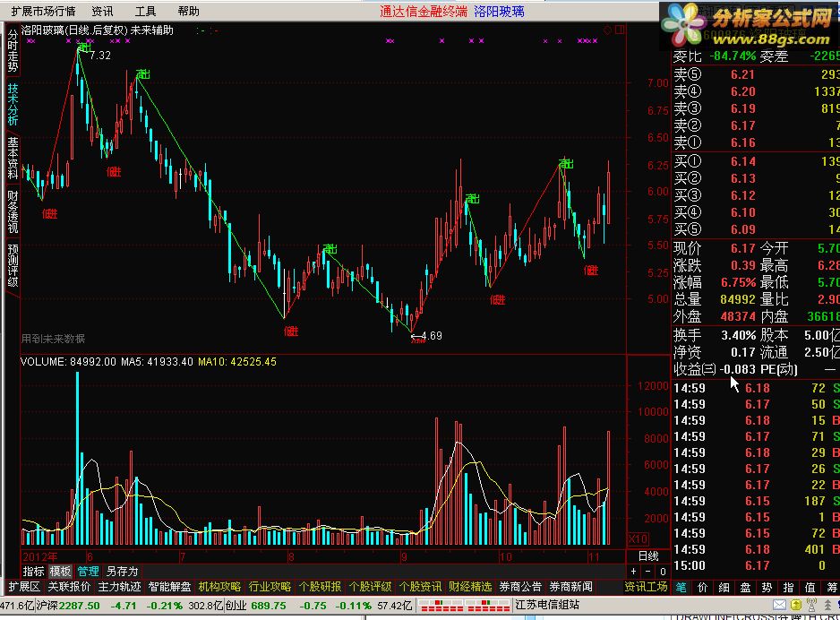
Task: Click the 卖① price 6.16 row
Action: [x=755, y=142]
